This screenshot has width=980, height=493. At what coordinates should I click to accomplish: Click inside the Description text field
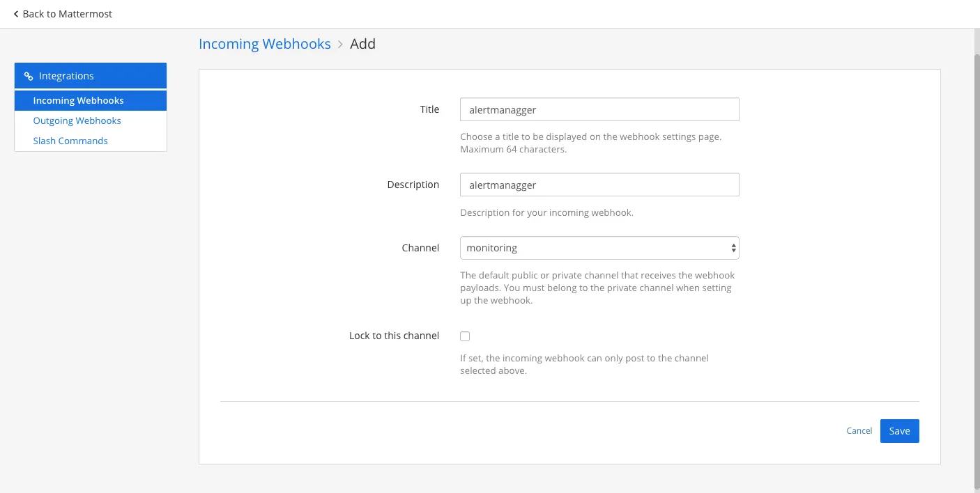[599, 185]
